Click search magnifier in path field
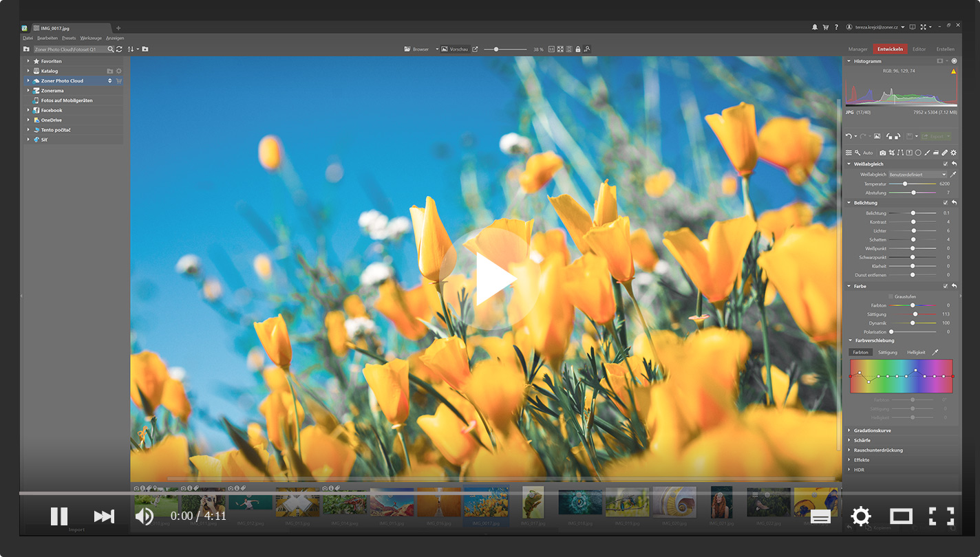 (x=110, y=50)
